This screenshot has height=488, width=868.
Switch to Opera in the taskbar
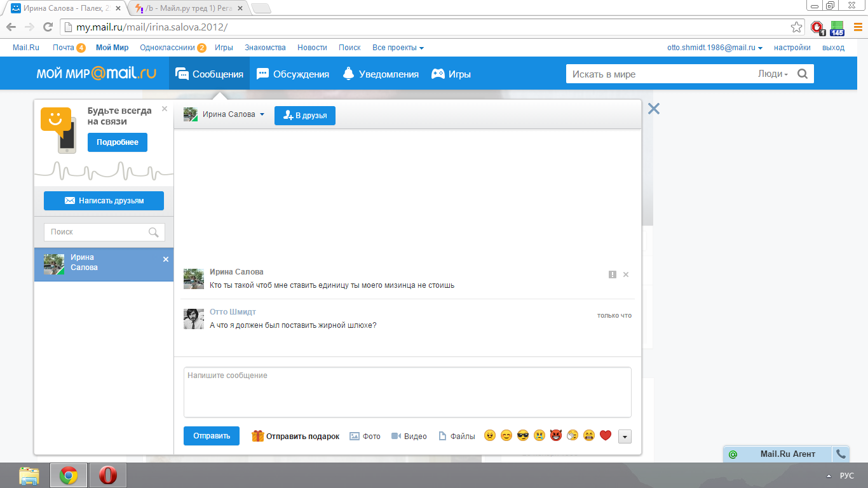click(x=108, y=475)
